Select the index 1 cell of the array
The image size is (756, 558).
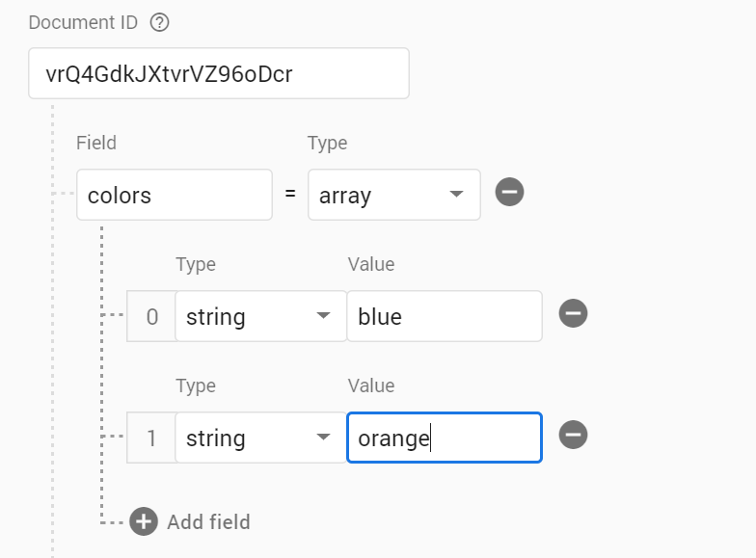(x=152, y=438)
